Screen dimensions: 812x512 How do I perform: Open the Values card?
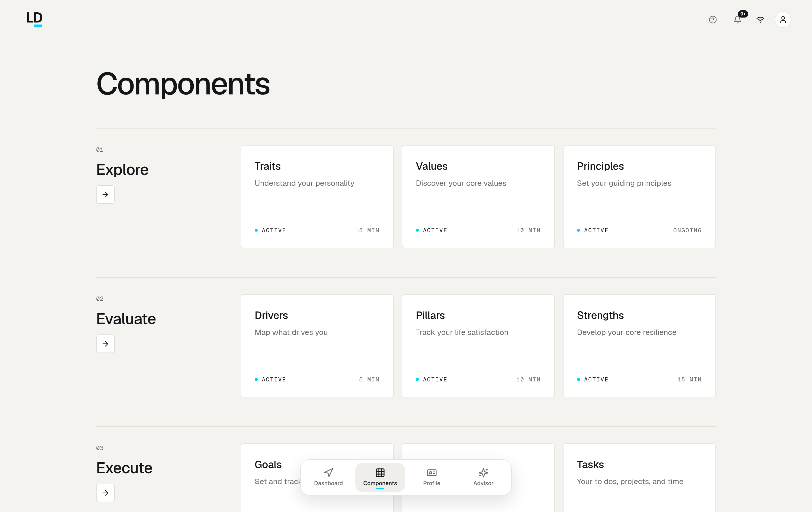pos(478,197)
